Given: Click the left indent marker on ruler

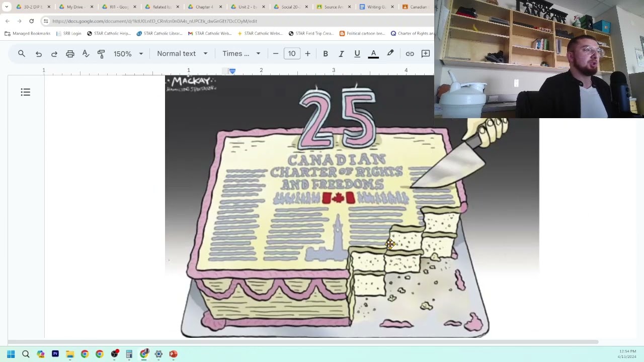Looking at the screenshot, I should [232, 71].
